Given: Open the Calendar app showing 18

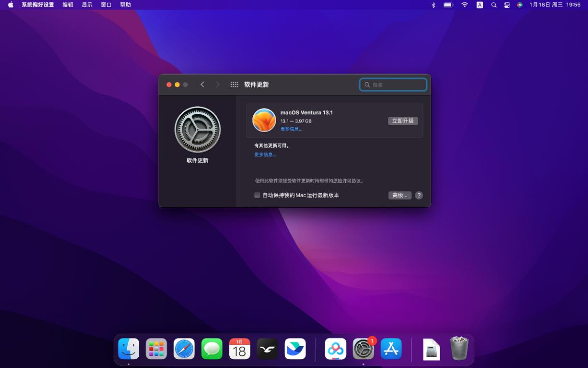Looking at the screenshot, I should click(x=240, y=349).
